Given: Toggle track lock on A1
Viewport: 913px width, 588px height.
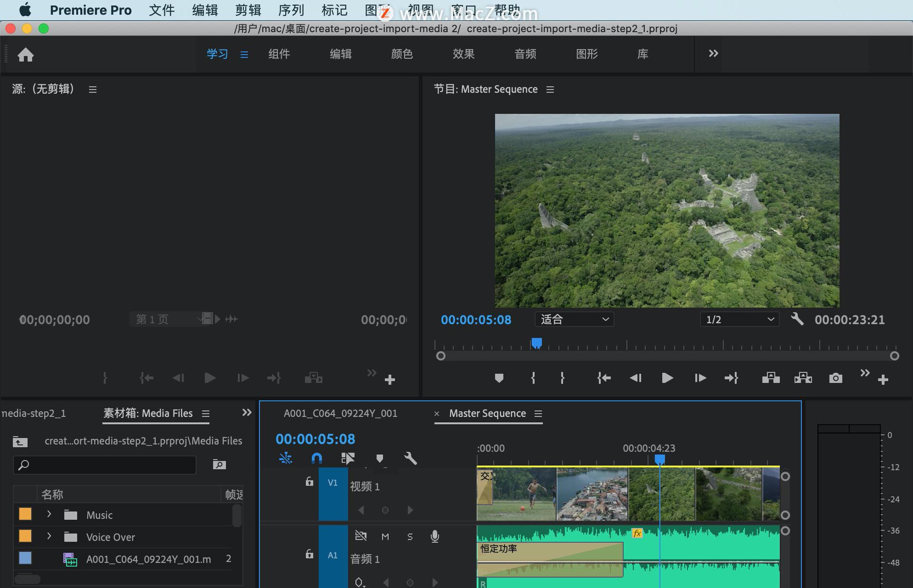Looking at the screenshot, I should tap(309, 554).
